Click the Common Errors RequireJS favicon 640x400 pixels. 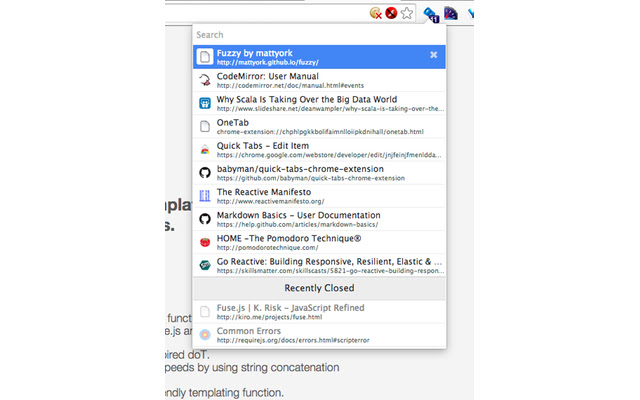click(205, 335)
